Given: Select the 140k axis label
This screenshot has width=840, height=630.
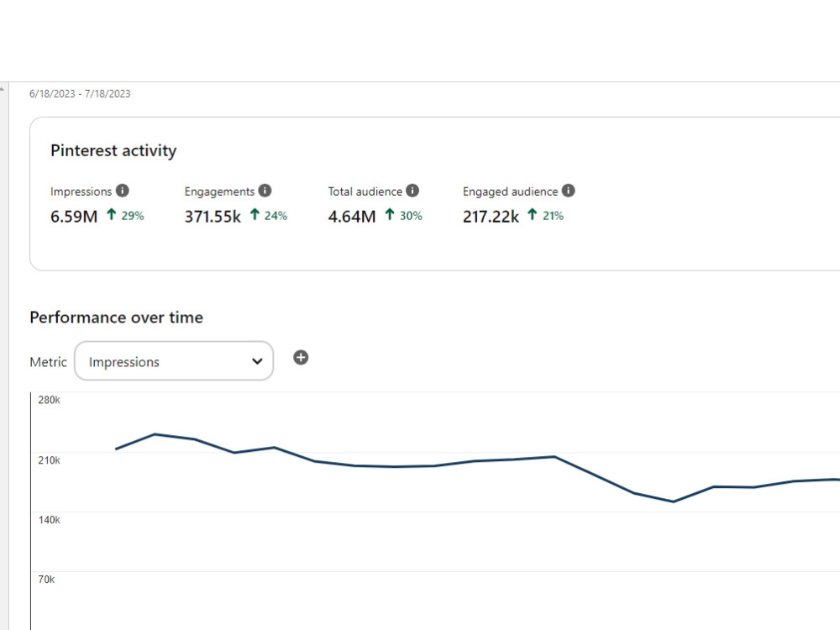Looking at the screenshot, I should pyautogui.click(x=50, y=520).
